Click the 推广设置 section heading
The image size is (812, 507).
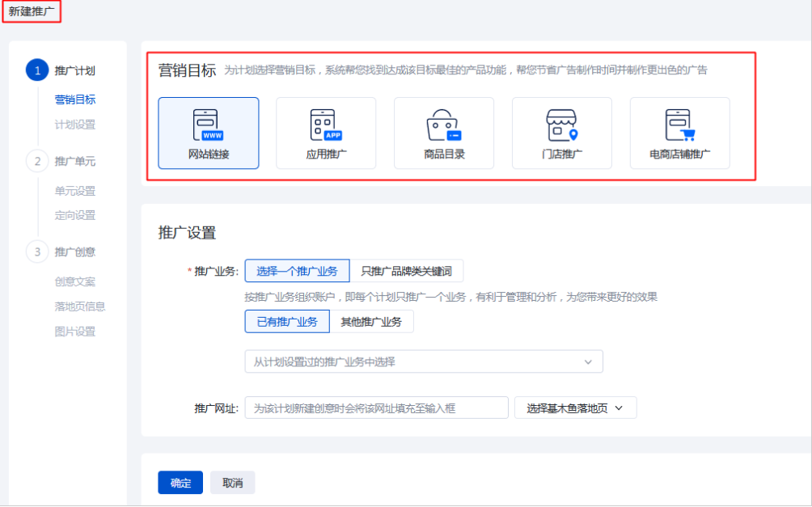187,233
